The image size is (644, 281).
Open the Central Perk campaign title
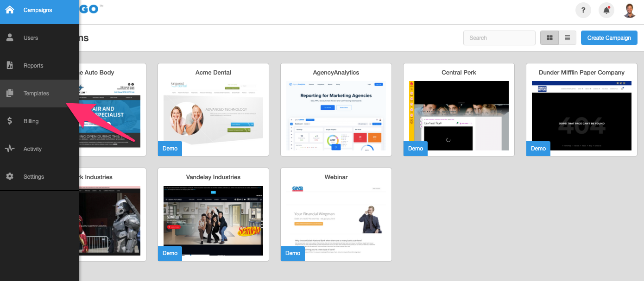pos(459,72)
